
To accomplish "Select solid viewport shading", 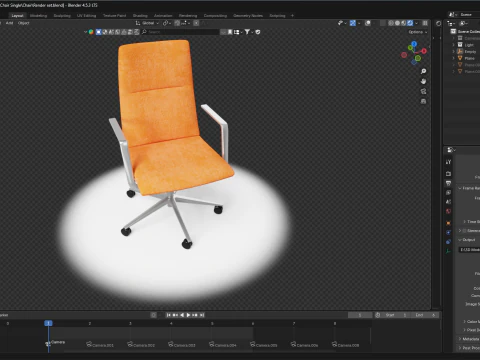I will (397, 23).
